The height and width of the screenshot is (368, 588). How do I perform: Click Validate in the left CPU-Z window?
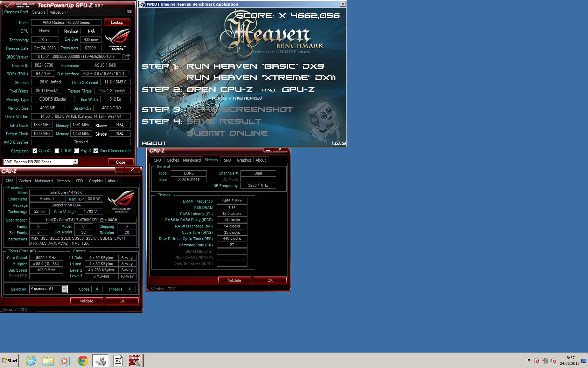point(87,301)
